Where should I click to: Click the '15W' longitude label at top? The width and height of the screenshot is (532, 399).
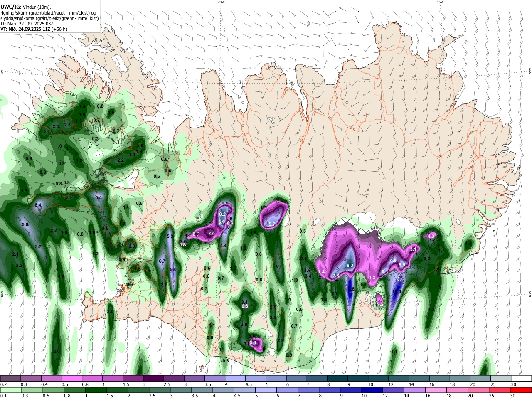click(x=440, y=2)
